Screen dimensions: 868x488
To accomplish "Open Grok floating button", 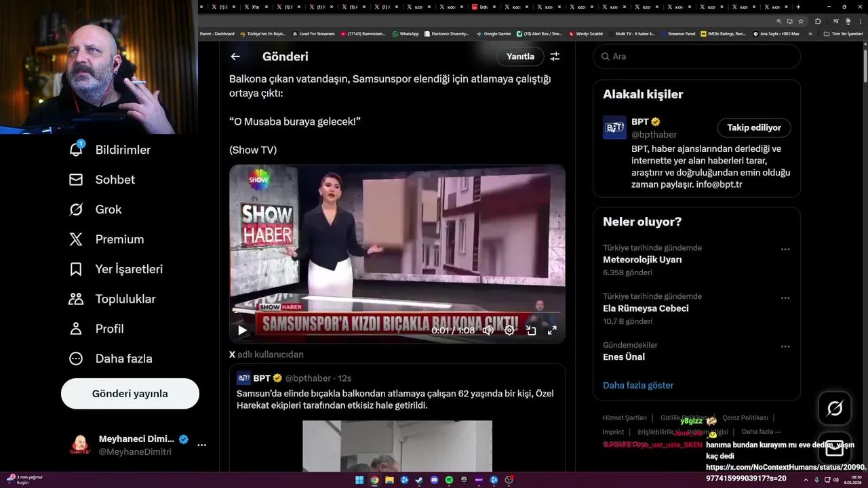I will click(835, 408).
